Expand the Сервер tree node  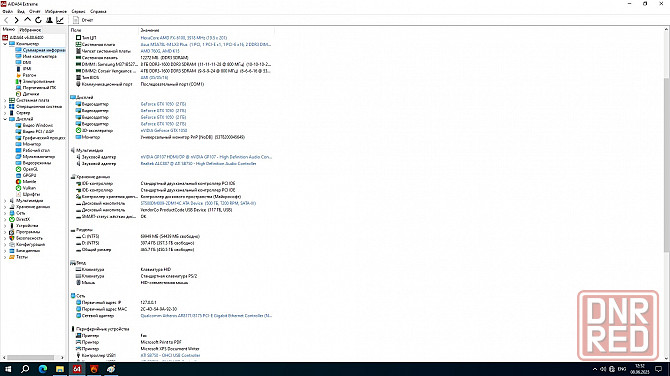click(x=5, y=113)
